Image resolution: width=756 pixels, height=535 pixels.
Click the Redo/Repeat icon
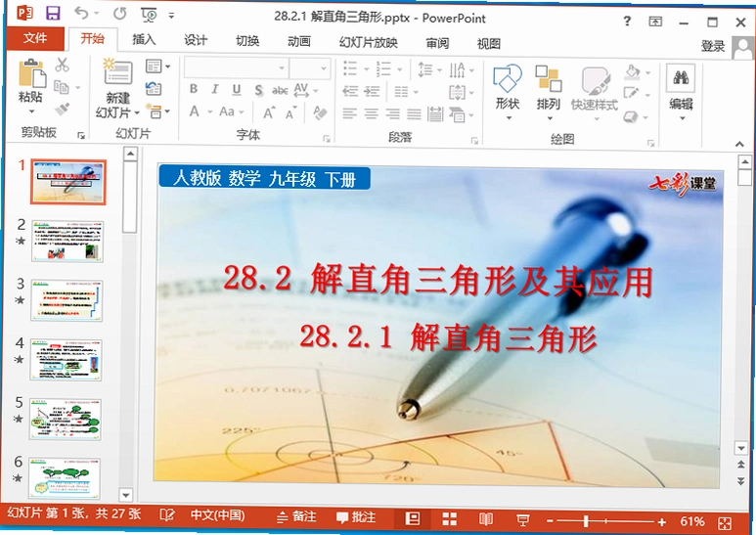(119, 14)
